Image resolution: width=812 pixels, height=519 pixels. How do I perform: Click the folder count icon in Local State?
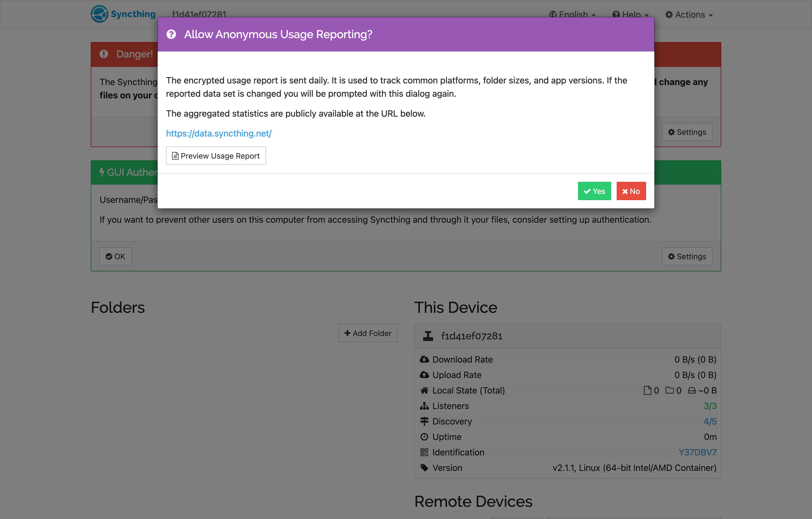670,390
